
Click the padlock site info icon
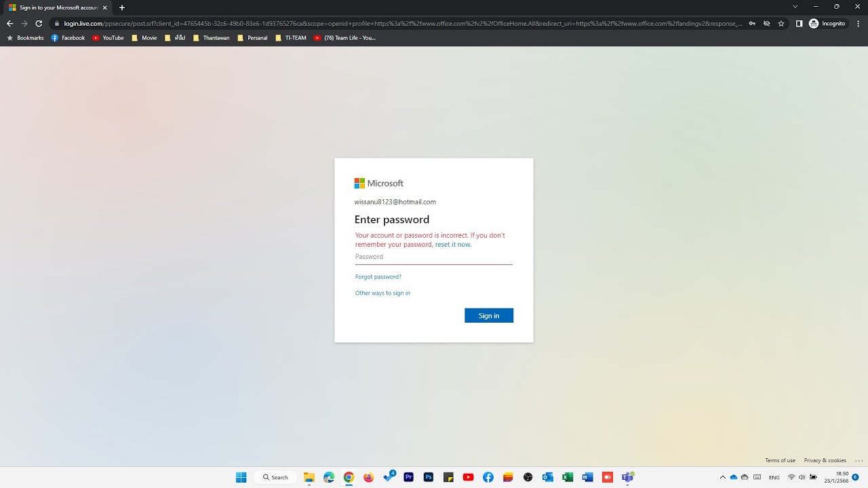(x=58, y=23)
